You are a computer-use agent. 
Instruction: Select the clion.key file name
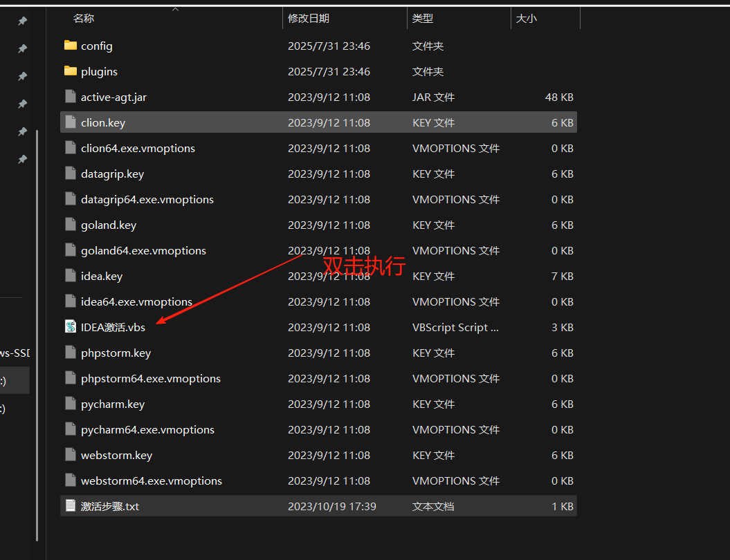(x=103, y=123)
